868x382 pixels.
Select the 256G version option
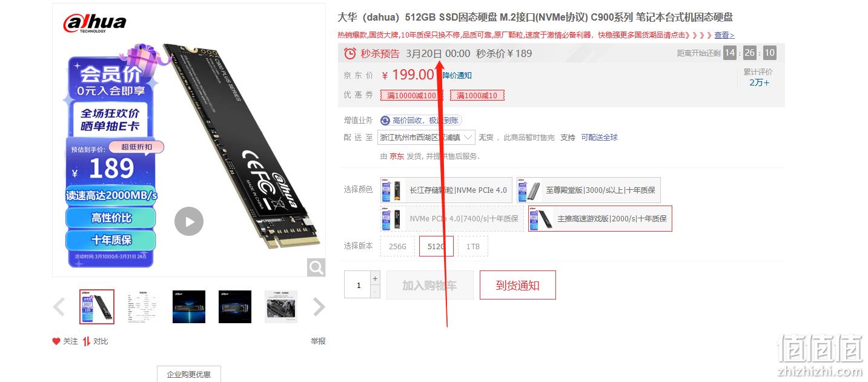(x=397, y=247)
